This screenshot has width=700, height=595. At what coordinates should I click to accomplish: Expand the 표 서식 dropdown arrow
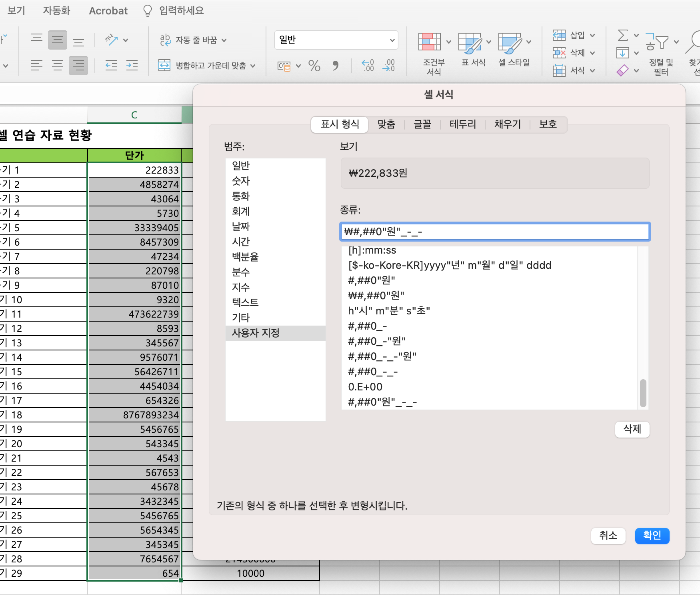click(x=488, y=42)
